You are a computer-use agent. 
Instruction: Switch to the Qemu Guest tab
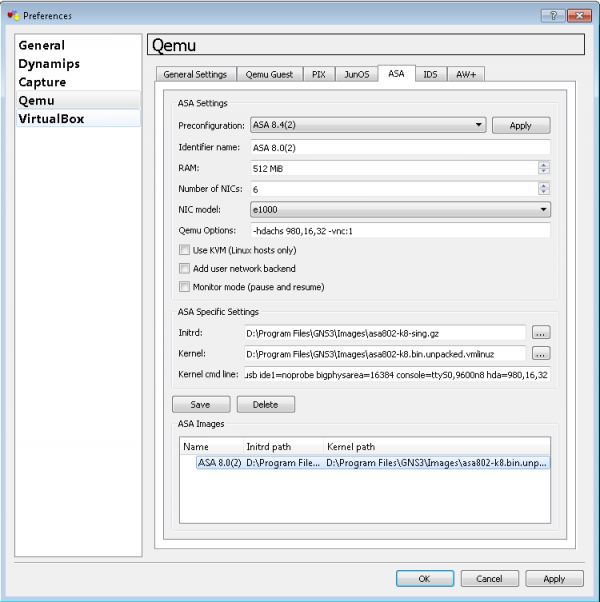[x=269, y=74]
